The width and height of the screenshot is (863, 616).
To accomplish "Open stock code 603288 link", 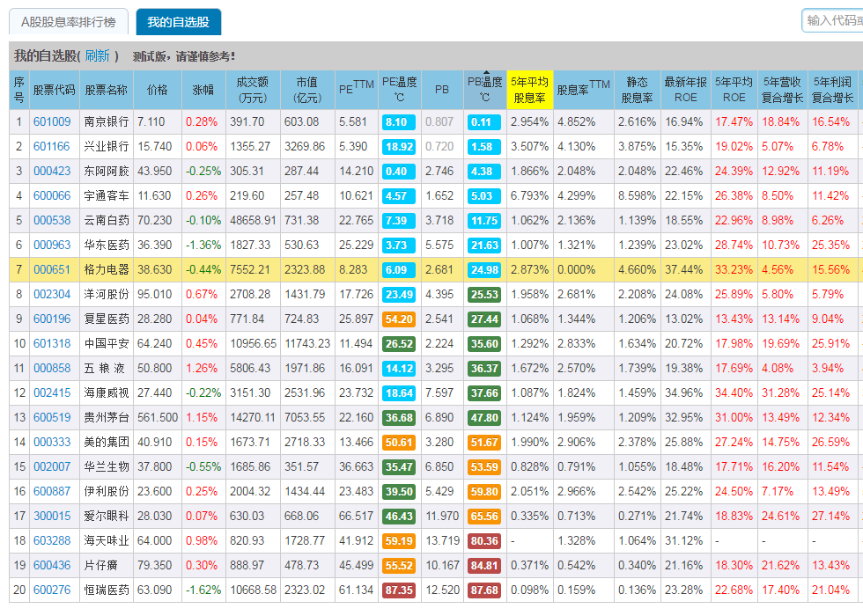I will [52, 540].
